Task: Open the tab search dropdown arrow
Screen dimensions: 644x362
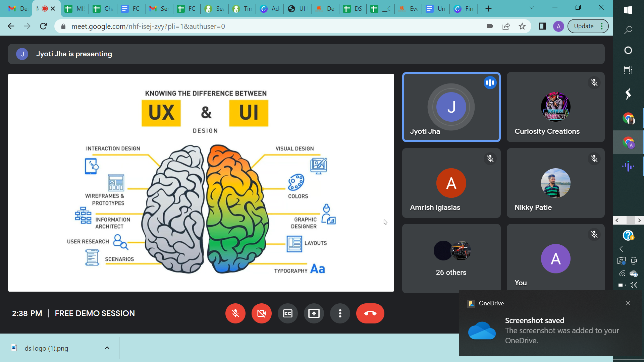Action: [532, 8]
